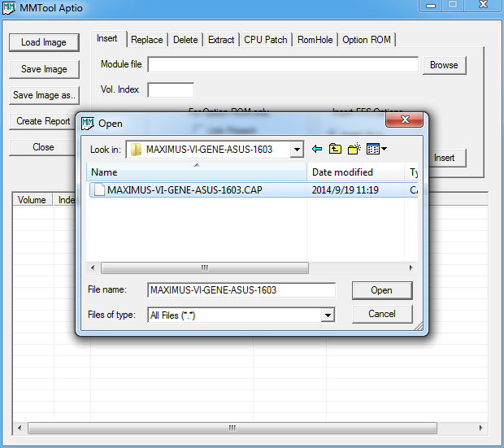This screenshot has height=448, width=504.
Task: Expand the Files of type dropdown
Action: pos(328,315)
